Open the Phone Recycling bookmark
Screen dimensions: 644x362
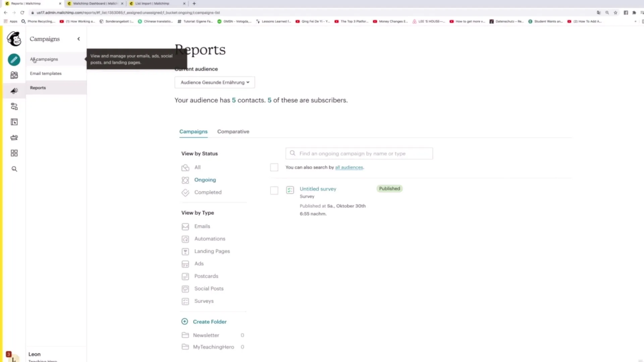coord(39,21)
